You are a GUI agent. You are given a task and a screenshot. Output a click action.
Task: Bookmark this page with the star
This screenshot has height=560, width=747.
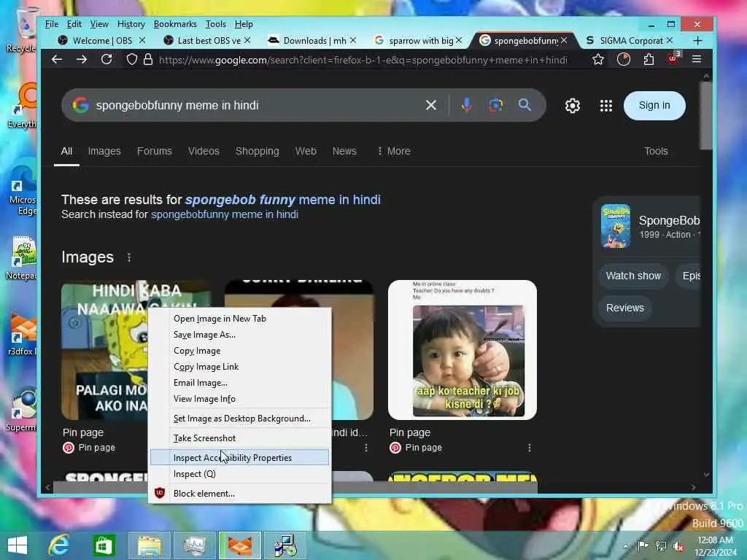[598, 60]
